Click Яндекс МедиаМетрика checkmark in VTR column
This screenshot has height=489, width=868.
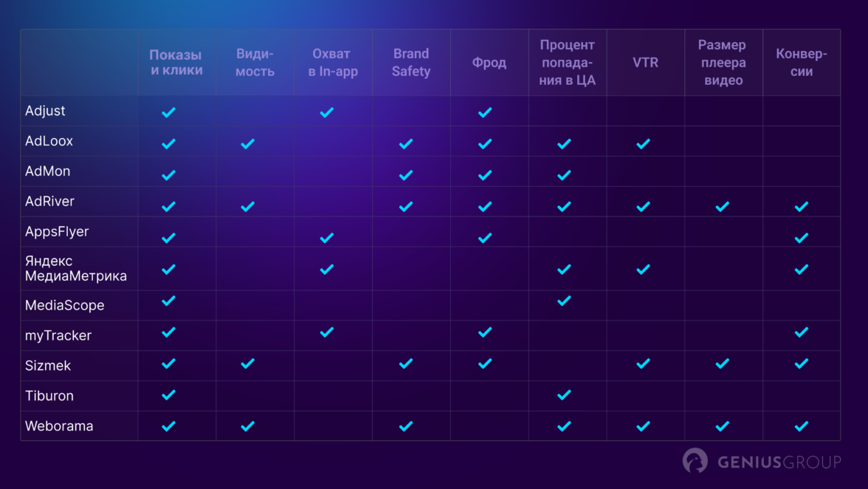(643, 269)
